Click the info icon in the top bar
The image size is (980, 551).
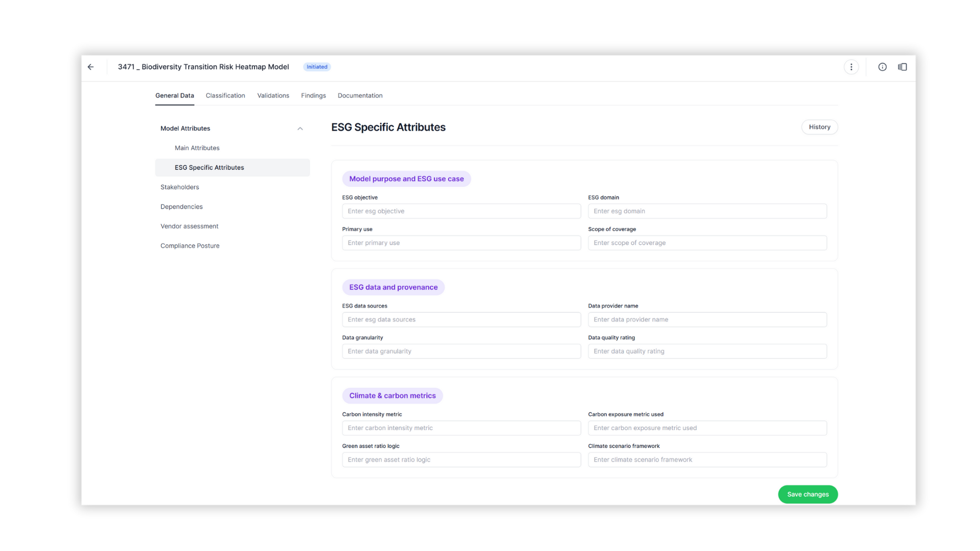[x=883, y=67]
